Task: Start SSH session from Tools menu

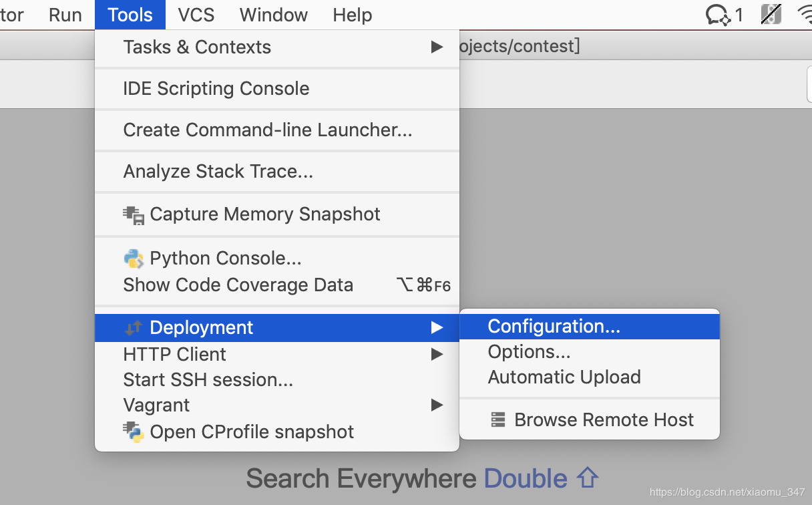Action: (x=208, y=379)
